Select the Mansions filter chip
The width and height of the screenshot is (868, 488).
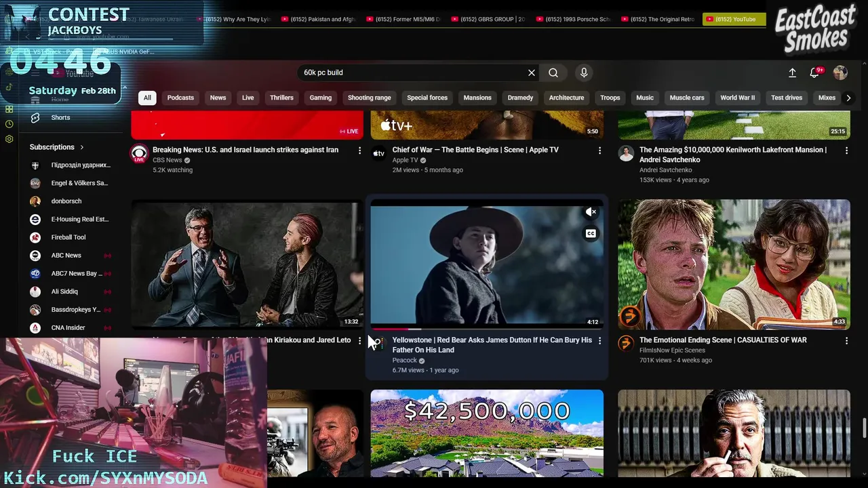click(477, 98)
